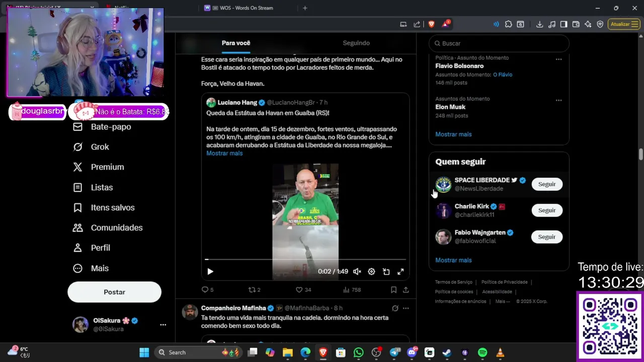This screenshot has width=644, height=362.
Task: Seek on the video progress bar
Action: point(305,259)
